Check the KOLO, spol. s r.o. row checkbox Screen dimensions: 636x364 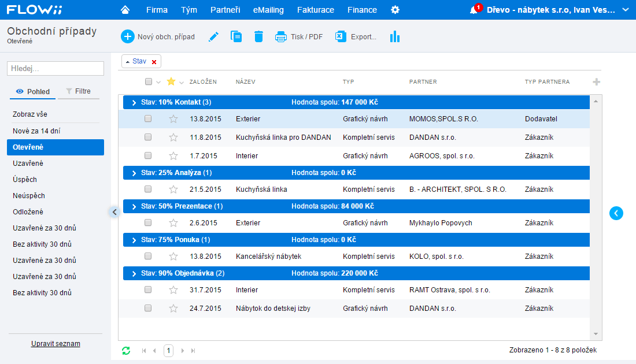[x=148, y=256]
